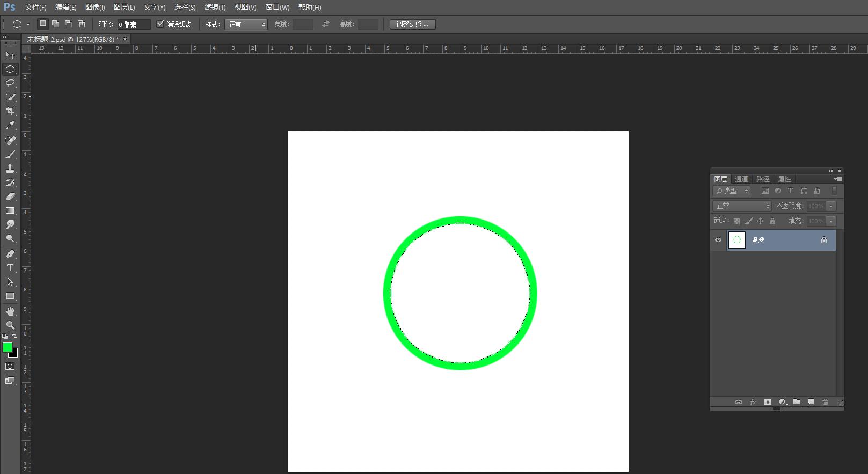Image resolution: width=868 pixels, height=474 pixels.
Task: Select the Quick Selection tool
Action: pos(10,97)
